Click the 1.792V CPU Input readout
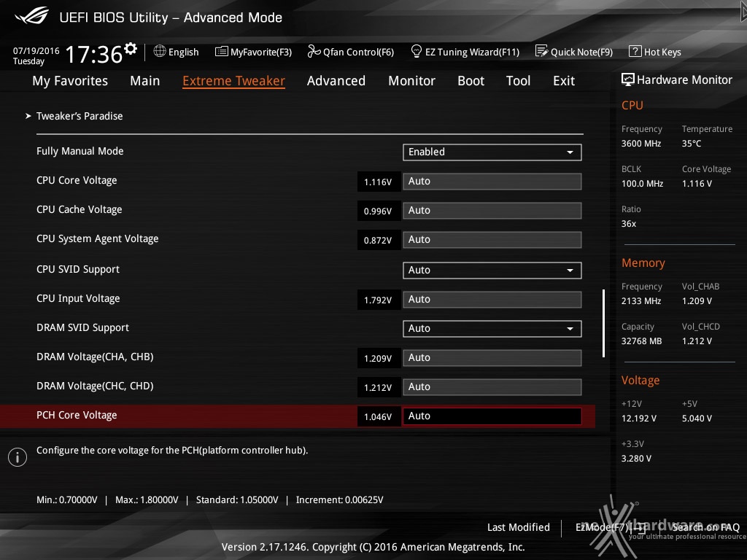Screen dimensions: 747x560 [379, 300]
